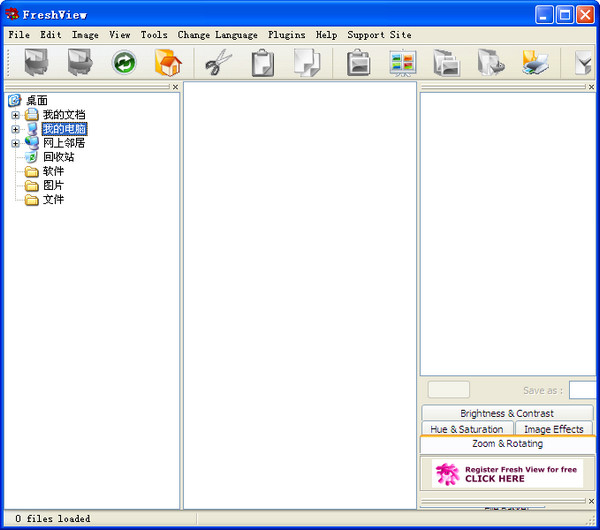The height and width of the screenshot is (530, 600).
Task: Select 我的电脑 label in the tree
Action: point(64,129)
